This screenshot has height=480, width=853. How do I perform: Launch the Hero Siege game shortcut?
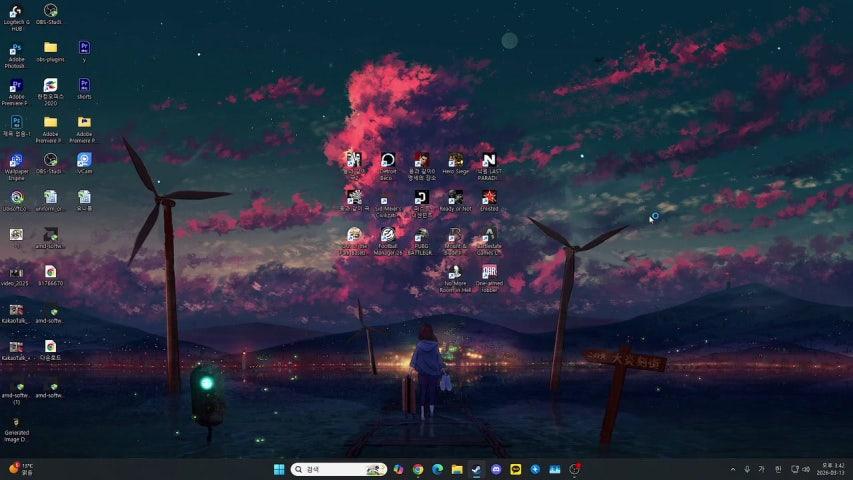pyautogui.click(x=455, y=161)
